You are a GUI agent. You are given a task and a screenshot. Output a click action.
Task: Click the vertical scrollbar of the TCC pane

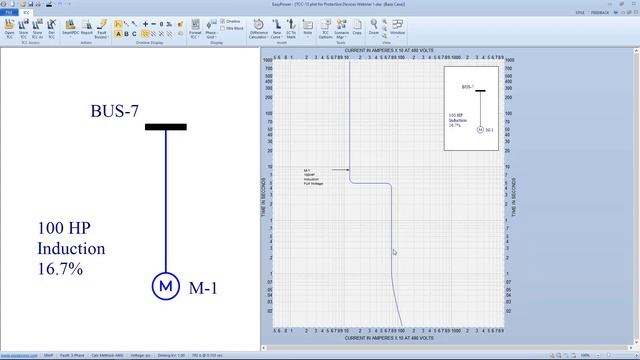[x=636, y=196]
